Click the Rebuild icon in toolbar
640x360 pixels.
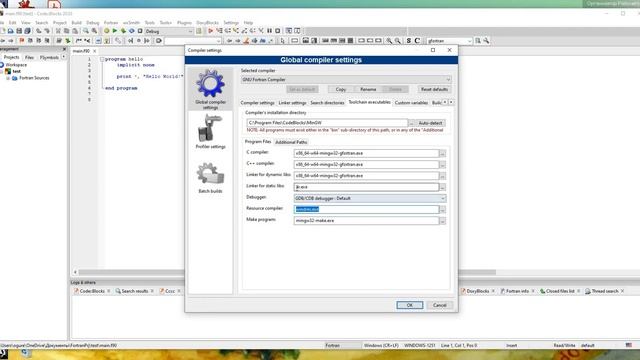coord(132,31)
